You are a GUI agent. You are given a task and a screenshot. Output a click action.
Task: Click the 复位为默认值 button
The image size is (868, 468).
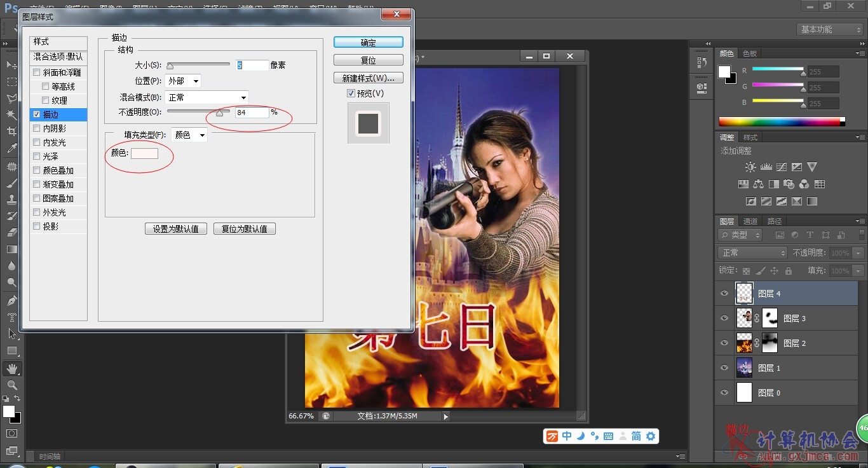click(245, 229)
